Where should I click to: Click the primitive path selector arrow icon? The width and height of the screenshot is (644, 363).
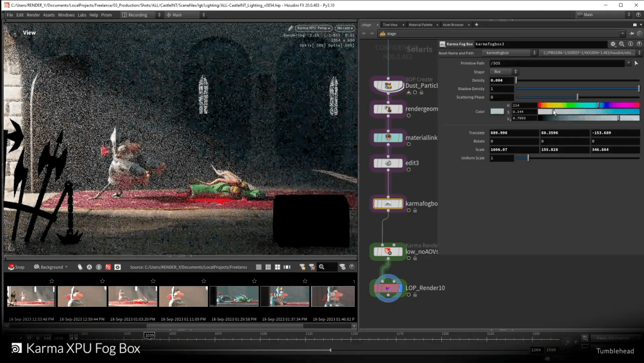tap(636, 63)
